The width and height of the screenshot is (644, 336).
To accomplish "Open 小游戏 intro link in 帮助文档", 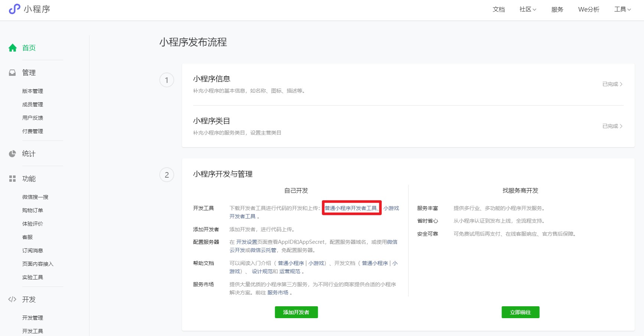I will coord(316,263).
